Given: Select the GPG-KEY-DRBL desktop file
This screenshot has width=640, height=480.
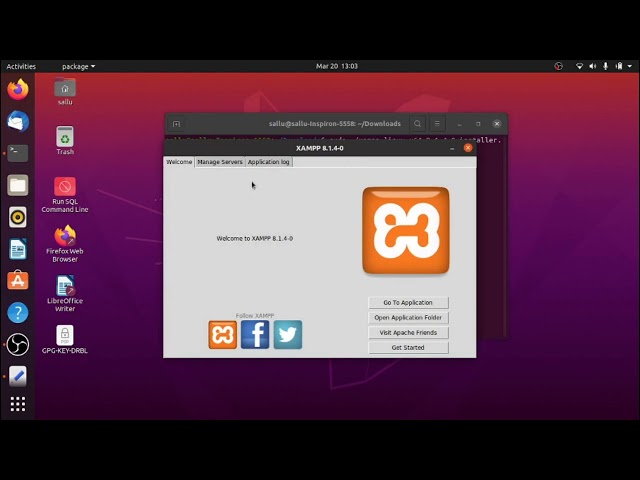Looking at the screenshot, I should [x=65, y=340].
